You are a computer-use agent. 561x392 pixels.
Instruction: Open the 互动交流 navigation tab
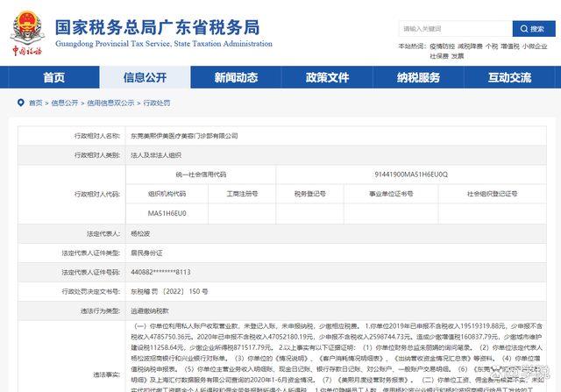coord(508,78)
